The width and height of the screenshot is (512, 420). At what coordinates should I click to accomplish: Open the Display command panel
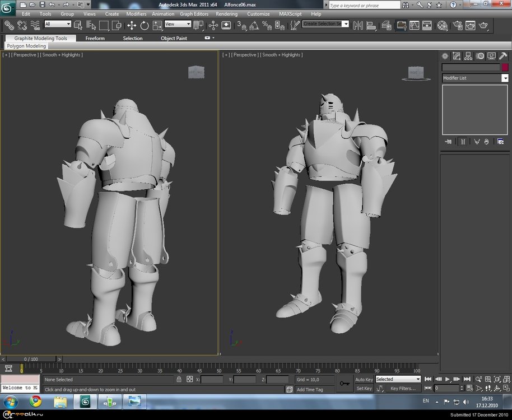(x=491, y=56)
